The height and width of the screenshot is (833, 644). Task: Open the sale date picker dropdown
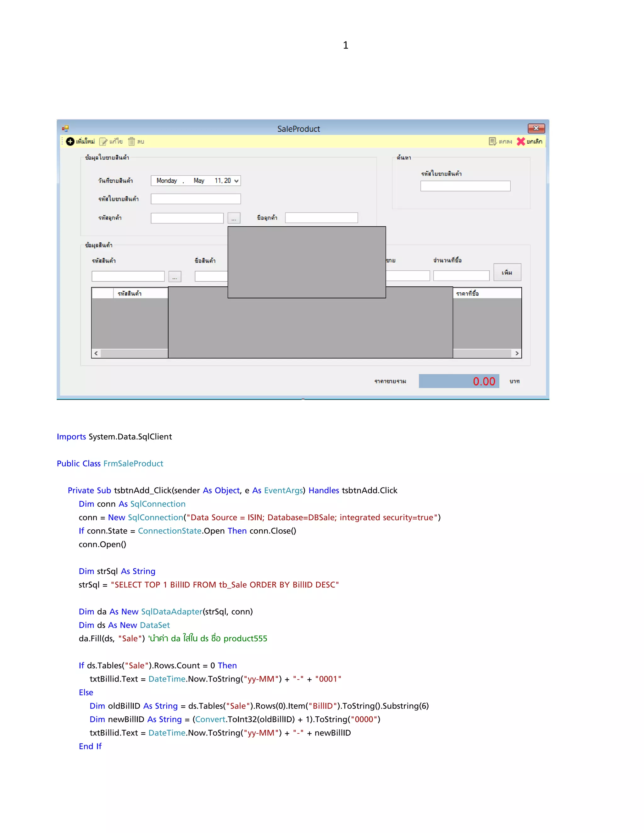click(236, 181)
